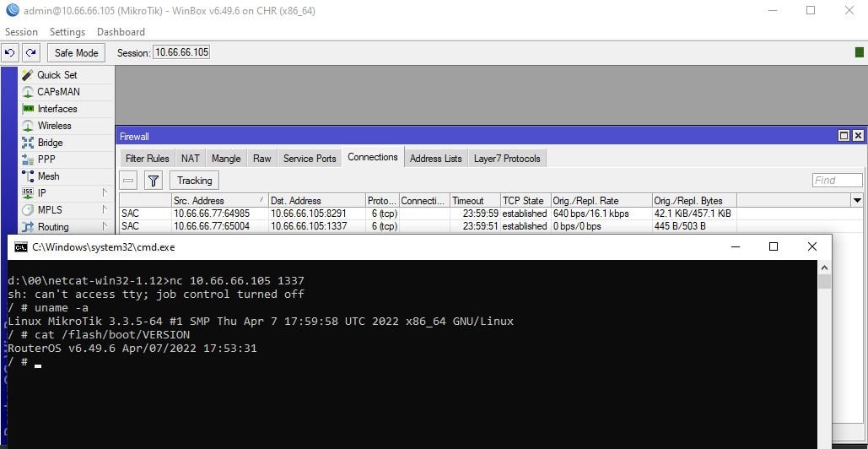Click destination cell 10.66.66.105:1337
This screenshot has height=449, width=868.
[309, 226]
